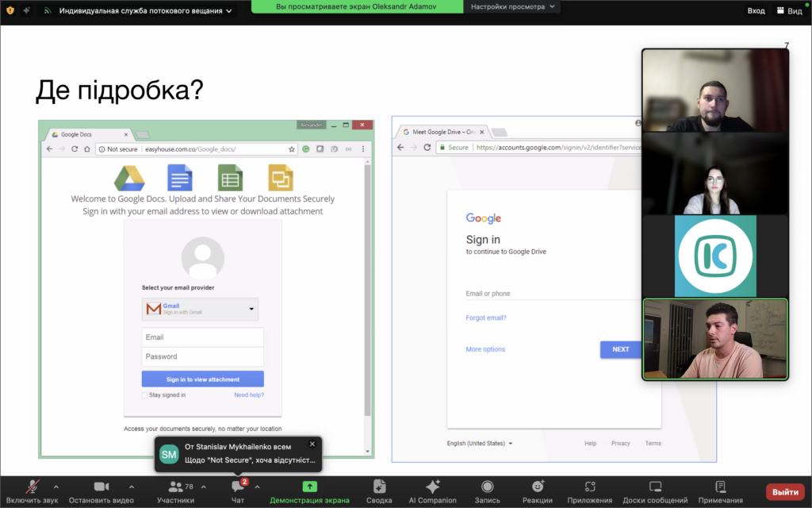Expand participants options arrow
Screen dimensions: 812x508
tap(204, 487)
